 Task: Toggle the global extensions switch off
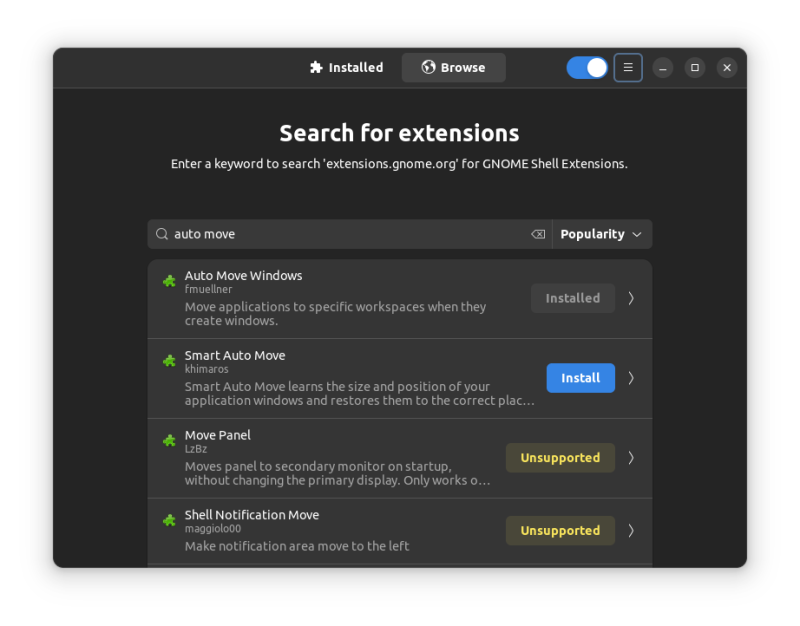(x=587, y=67)
